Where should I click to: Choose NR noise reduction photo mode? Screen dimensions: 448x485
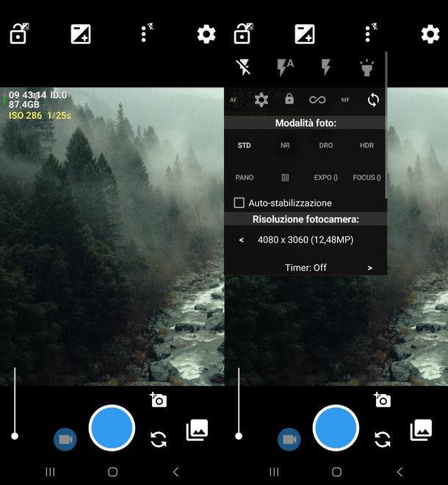285,145
